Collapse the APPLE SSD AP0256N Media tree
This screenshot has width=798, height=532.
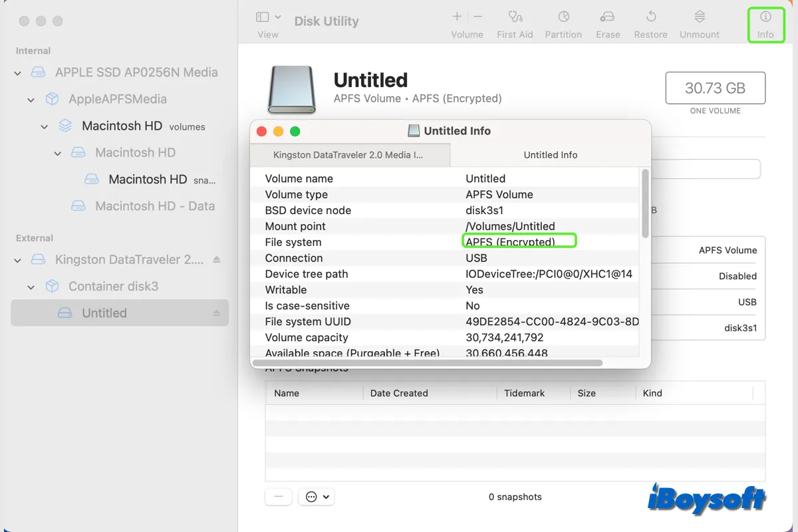coord(18,72)
